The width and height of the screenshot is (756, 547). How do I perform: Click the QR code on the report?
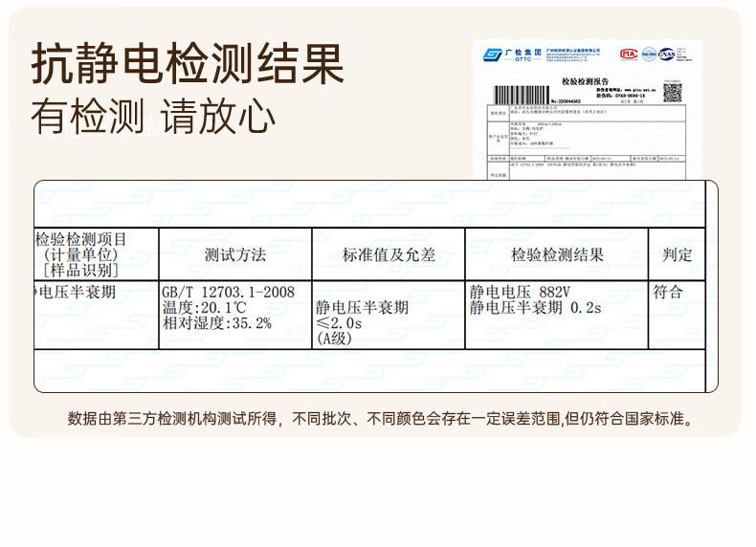pyautogui.click(x=672, y=93)
